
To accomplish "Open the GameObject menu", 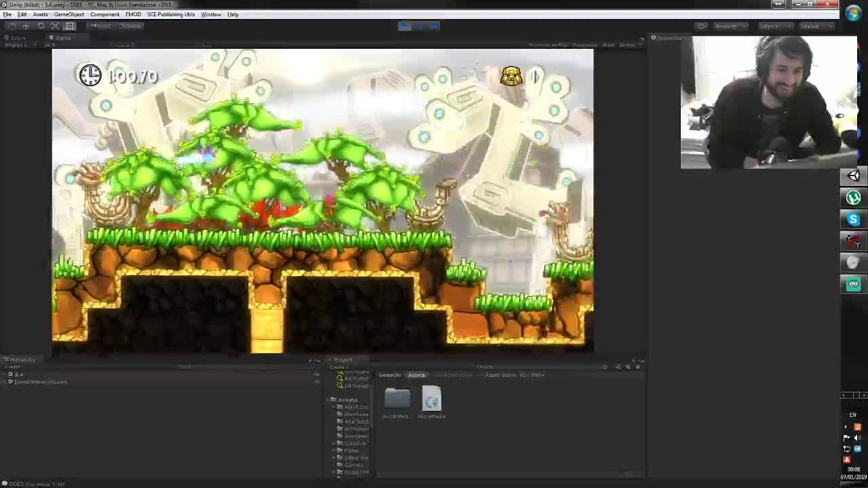I will tap(69, 14).
